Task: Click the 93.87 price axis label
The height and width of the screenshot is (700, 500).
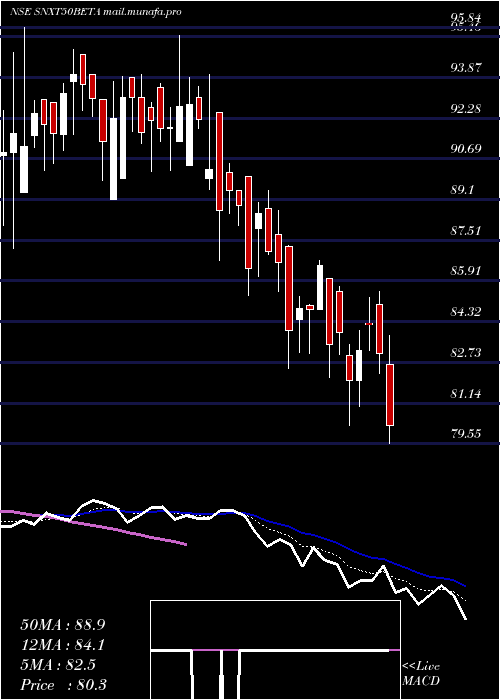Action: [466, 67]
